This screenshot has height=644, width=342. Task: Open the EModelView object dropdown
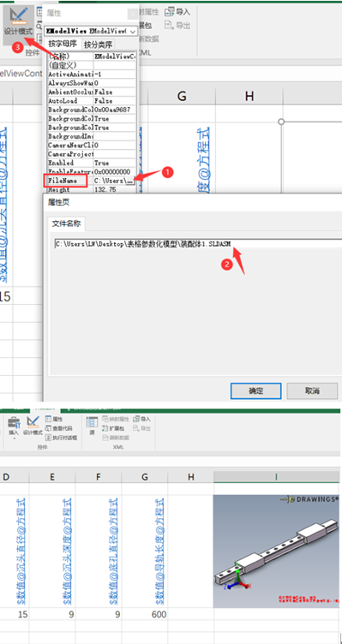133,31
